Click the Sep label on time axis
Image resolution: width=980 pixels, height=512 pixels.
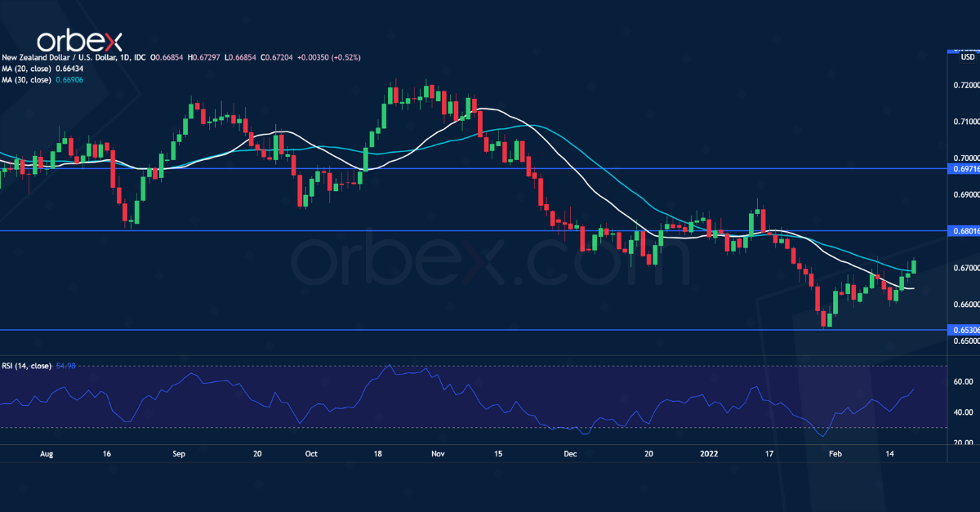point(180,452)
